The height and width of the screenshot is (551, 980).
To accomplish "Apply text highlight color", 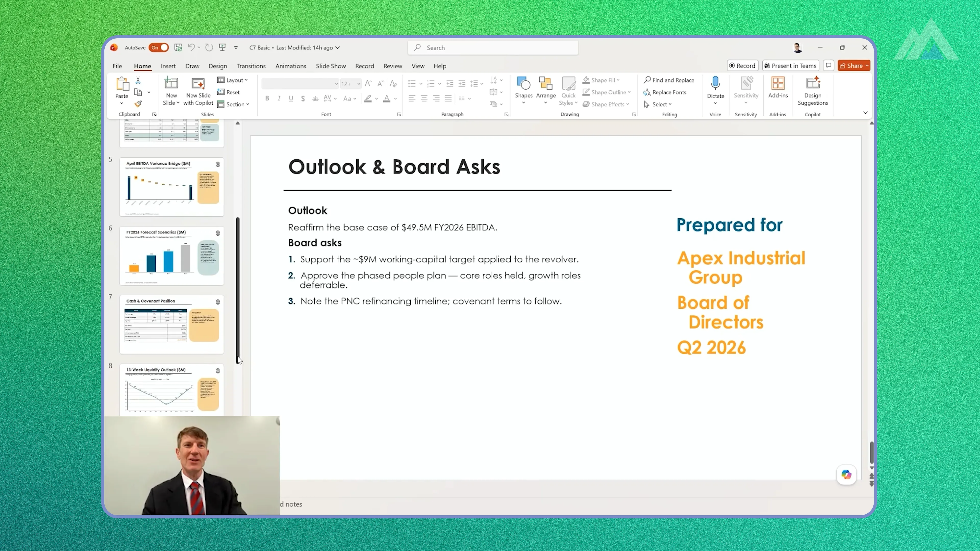I will click(367, 98).
